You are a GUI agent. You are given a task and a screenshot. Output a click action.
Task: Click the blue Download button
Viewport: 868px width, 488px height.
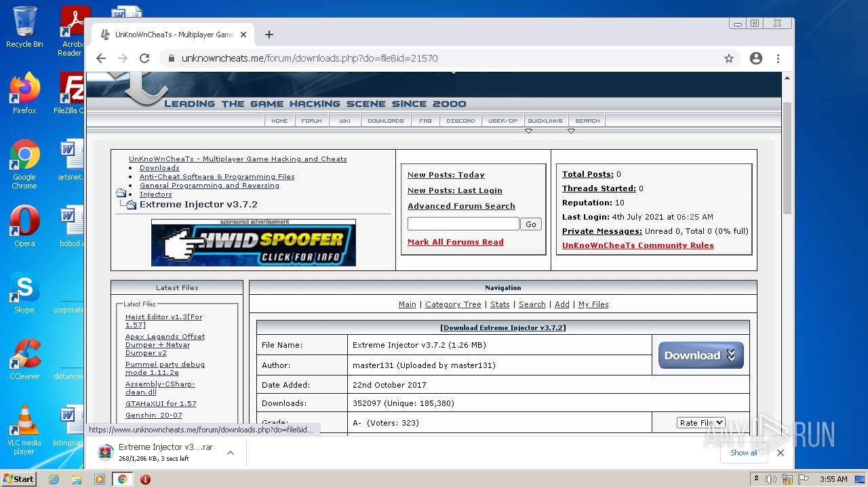701,355
